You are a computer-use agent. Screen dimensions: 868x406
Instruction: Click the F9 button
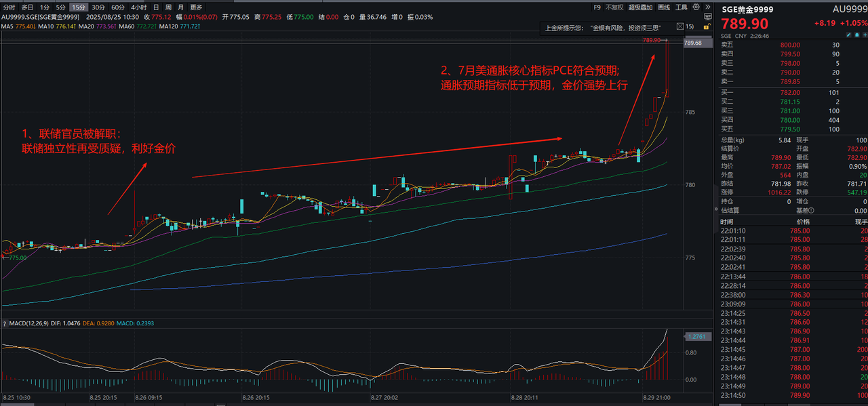click(597, 7)
